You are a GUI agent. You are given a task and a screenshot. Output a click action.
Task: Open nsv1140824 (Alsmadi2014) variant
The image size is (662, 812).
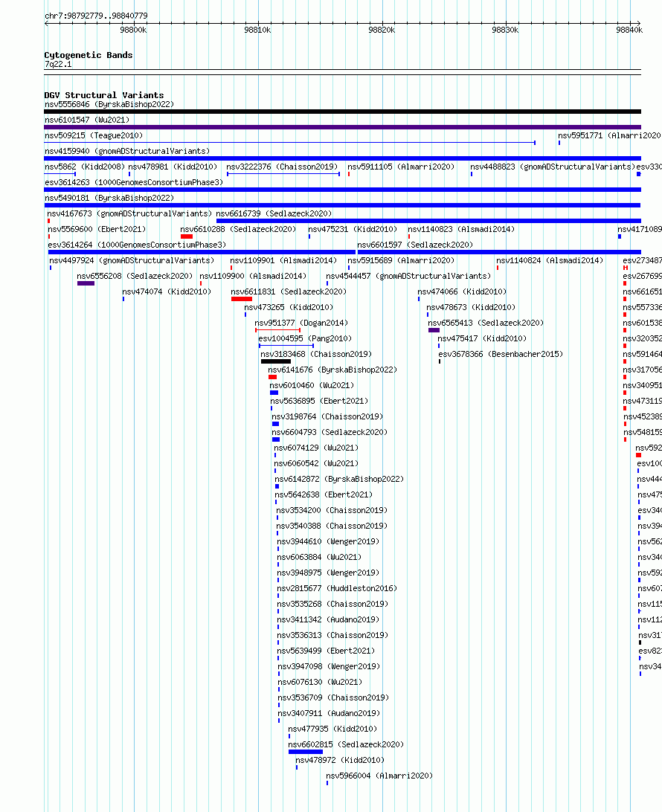550,260
